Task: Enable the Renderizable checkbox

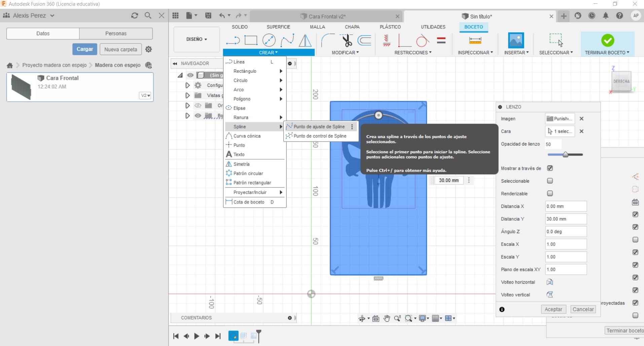Action: (x=550, y=193)
